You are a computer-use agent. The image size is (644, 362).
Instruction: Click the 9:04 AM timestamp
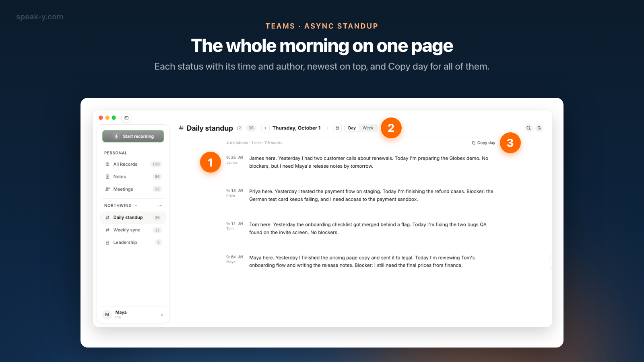click(x=235, y=257)
